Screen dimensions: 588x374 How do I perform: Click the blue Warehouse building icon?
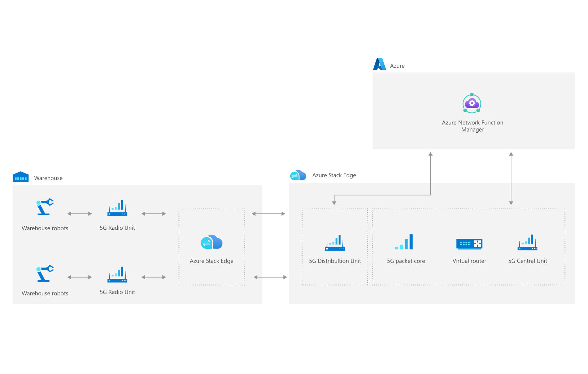(21, 177)
